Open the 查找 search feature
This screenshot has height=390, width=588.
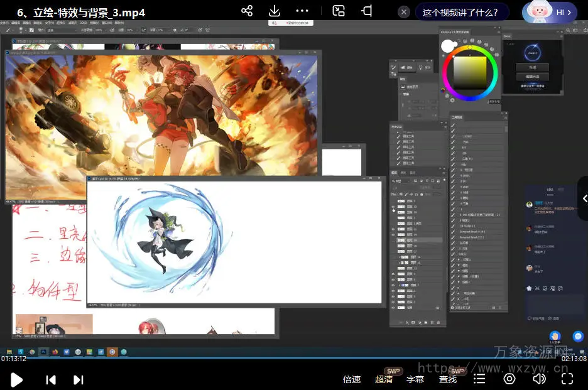[x=448, y=379]
